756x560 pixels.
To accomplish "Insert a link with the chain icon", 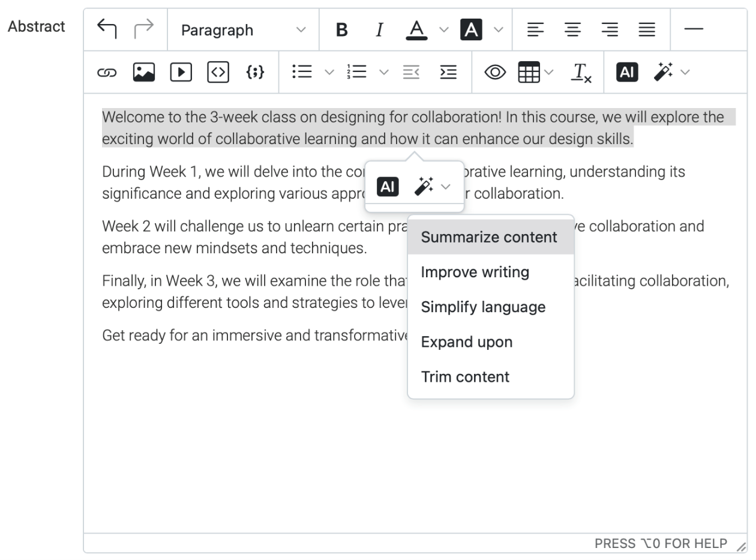I will tap(106, 73).
